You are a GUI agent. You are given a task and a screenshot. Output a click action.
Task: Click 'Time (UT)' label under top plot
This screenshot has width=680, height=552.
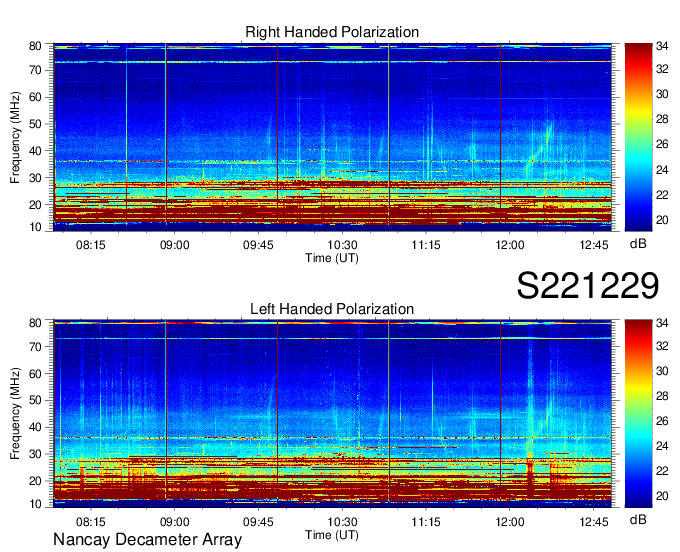click(332, 258)
